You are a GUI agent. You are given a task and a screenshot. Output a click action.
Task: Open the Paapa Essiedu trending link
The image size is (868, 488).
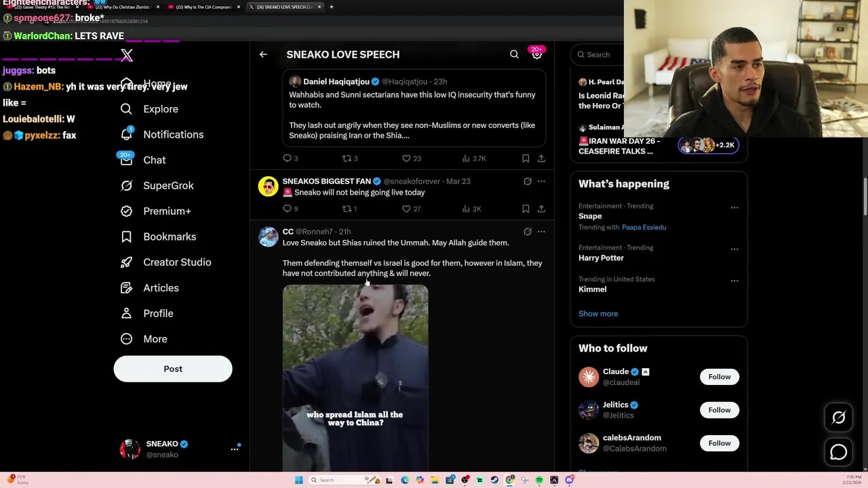click(644, 227)
